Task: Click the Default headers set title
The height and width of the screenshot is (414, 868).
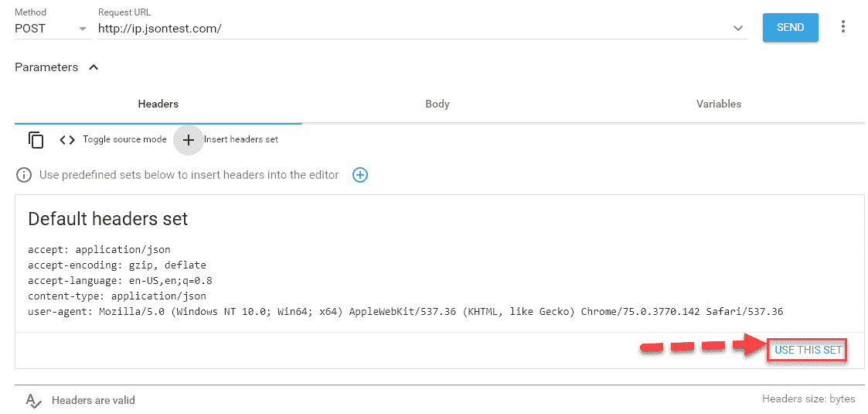Action: [x=108, y=219]
